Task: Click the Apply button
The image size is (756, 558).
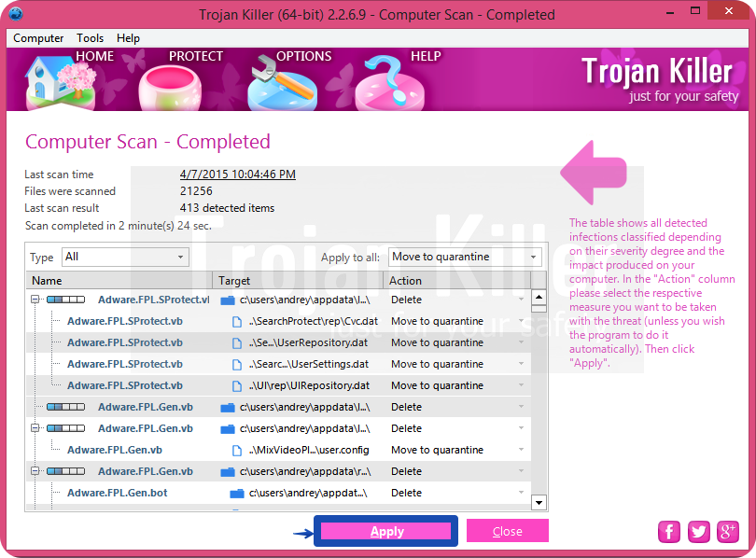Action: pyautogui.click(x=386, y=532)
